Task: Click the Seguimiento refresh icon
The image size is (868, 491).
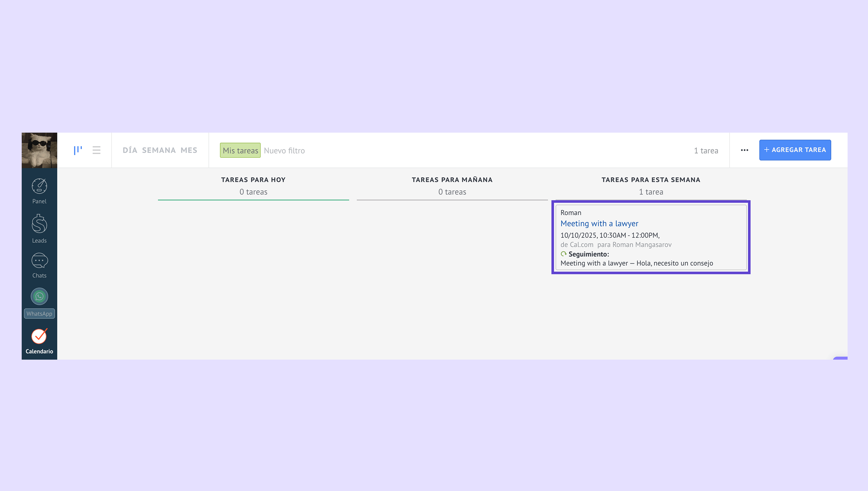Action: pos(563,254)
